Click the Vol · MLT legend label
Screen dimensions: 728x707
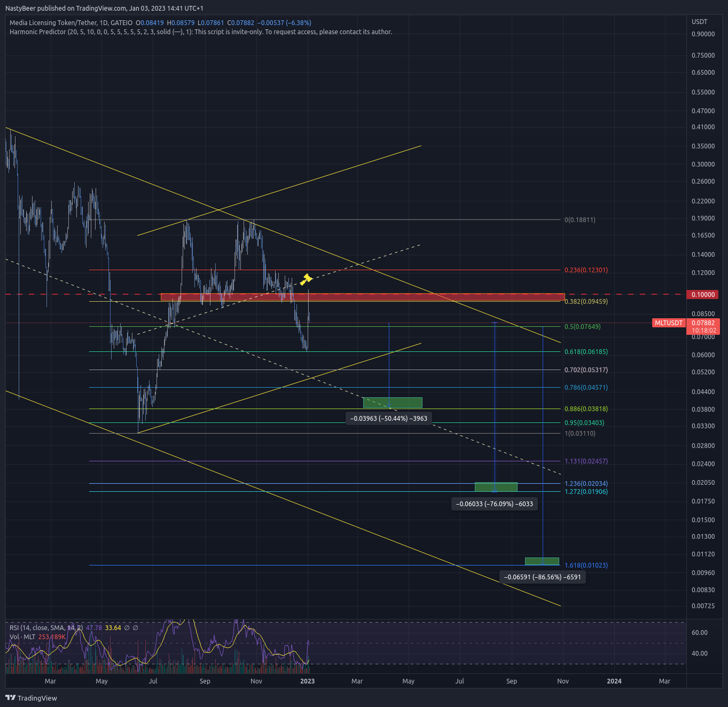22,637
